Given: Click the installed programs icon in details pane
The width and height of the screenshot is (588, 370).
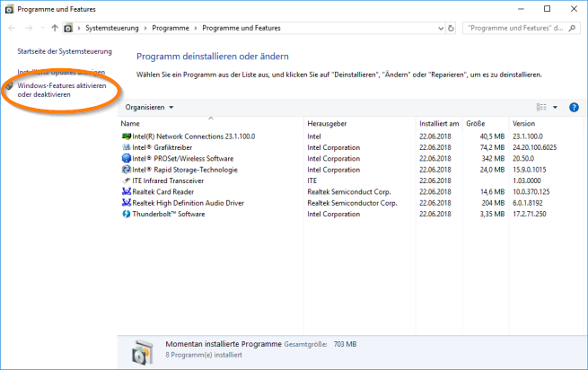Looking at the screenshot, I should pos(143,352).
